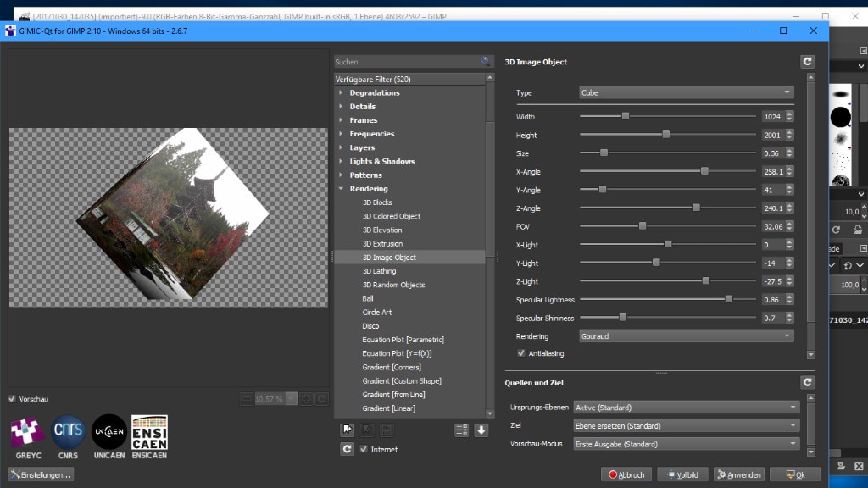Open the Einstellungen dialog
Viewport: 868px width, 488px height.
(39, 474)
